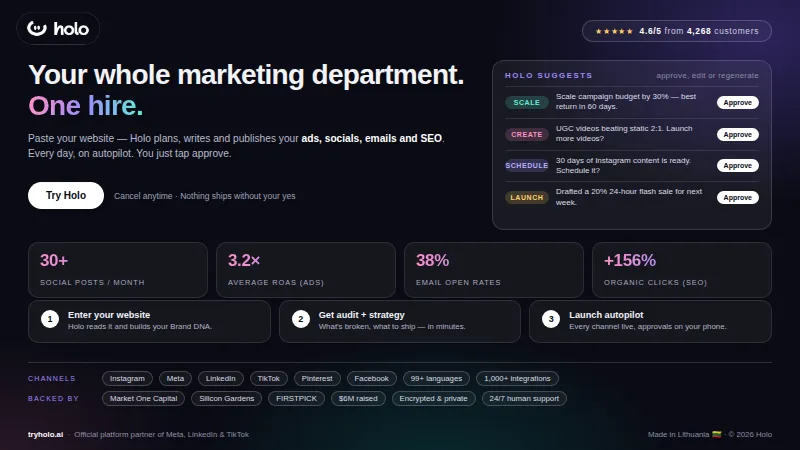Click the LinkedIn channel chip
This screenshot has height=450, width=800.
pyautogui.click(x=220, y=379)
